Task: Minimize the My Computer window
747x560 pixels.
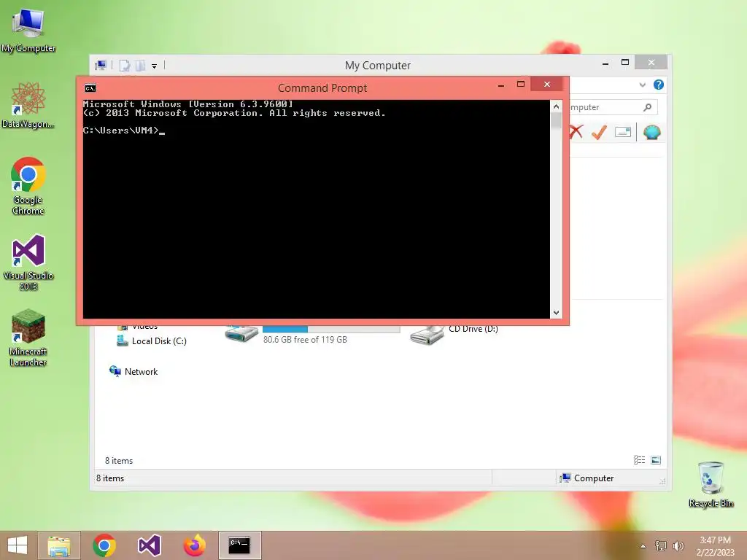Action: (x=605, y=63)
